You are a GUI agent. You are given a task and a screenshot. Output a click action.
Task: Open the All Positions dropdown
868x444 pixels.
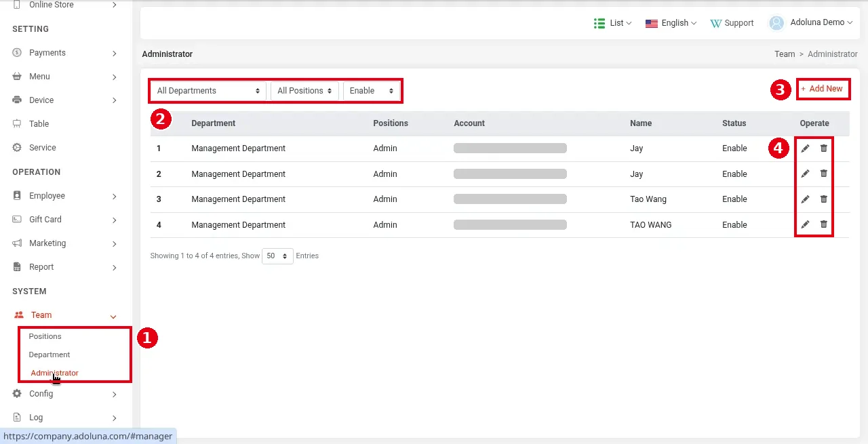(x=304, y=91)
